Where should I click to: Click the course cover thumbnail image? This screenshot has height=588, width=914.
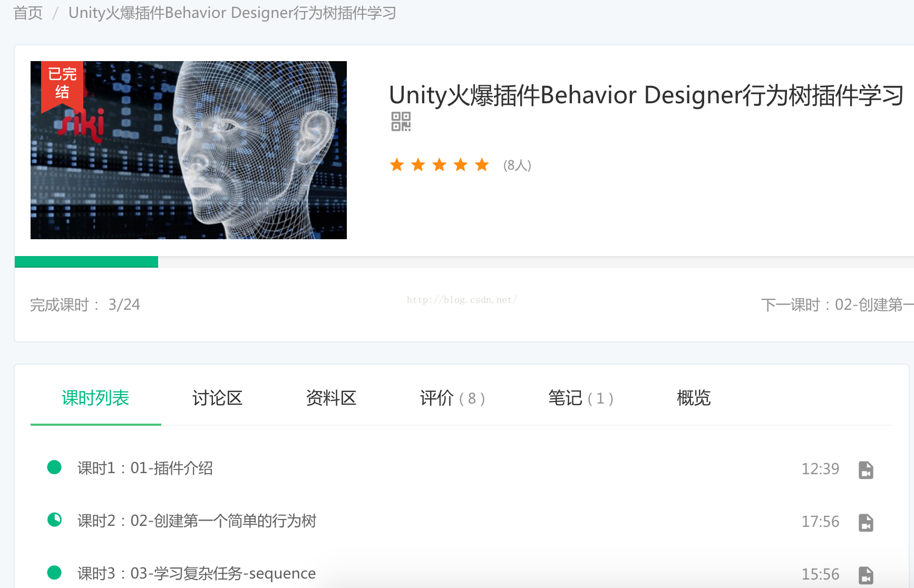point(189,150)
